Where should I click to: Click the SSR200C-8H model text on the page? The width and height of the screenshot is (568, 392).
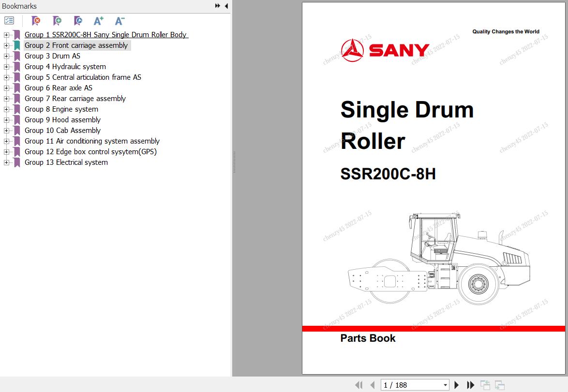(x=388, y=174)
